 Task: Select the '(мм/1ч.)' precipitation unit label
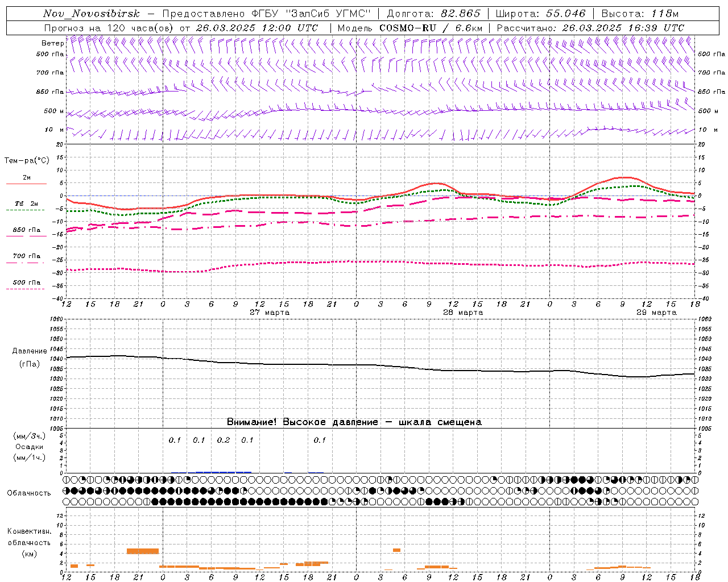pyautogui.click(x=30, y=458)
